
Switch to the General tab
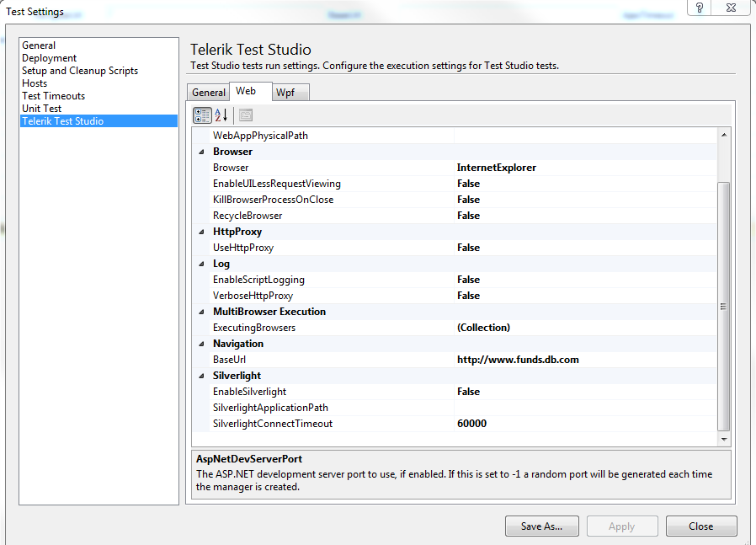point(209,93)
